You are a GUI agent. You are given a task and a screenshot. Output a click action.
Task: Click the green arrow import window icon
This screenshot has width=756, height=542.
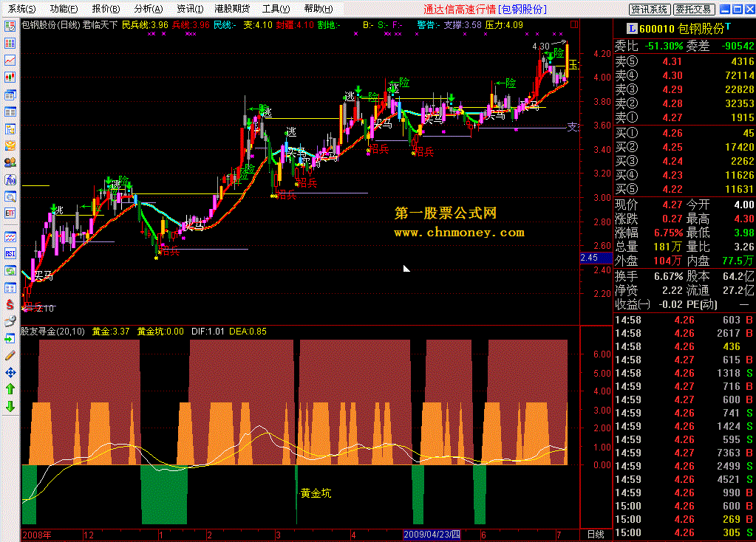coord(10,339)
